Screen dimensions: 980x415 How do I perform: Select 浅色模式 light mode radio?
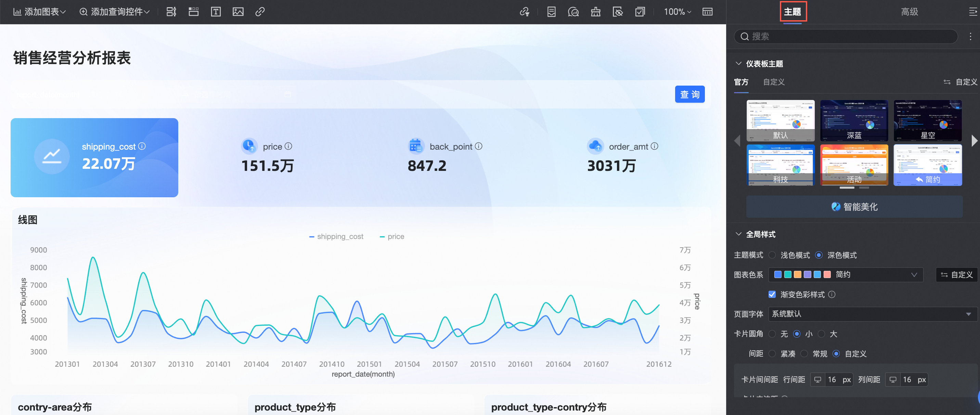click(772, 255)
